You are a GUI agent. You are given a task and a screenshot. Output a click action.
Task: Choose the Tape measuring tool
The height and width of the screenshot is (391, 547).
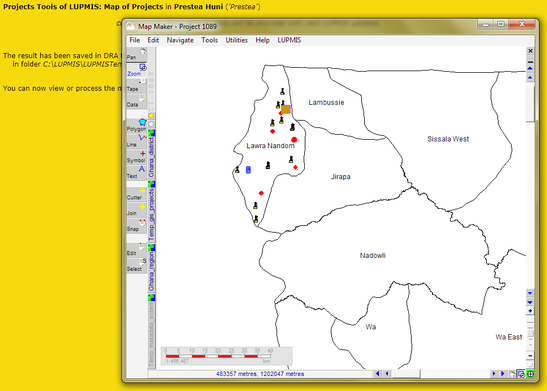click(136, 86)
